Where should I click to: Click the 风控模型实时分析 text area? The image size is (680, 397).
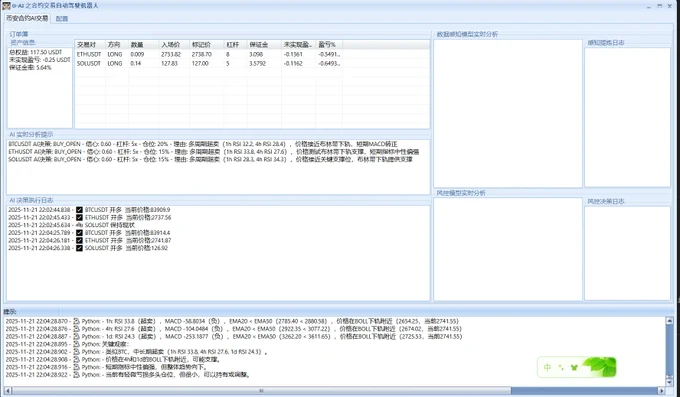[508, 249]
